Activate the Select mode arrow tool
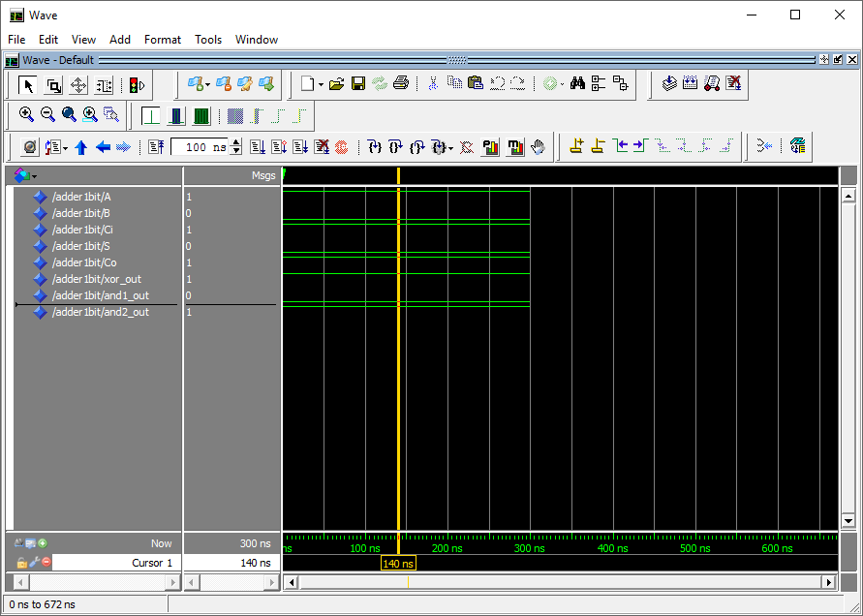Viewport: 863px width, 616px height. pyautogui.click(x=28, y=85)
